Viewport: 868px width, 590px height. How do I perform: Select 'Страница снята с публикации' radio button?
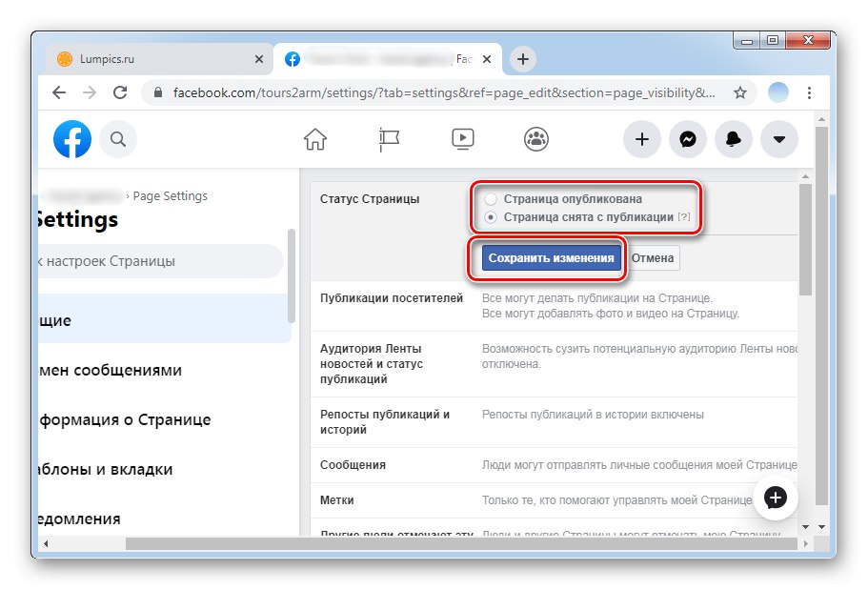(491, 217)
